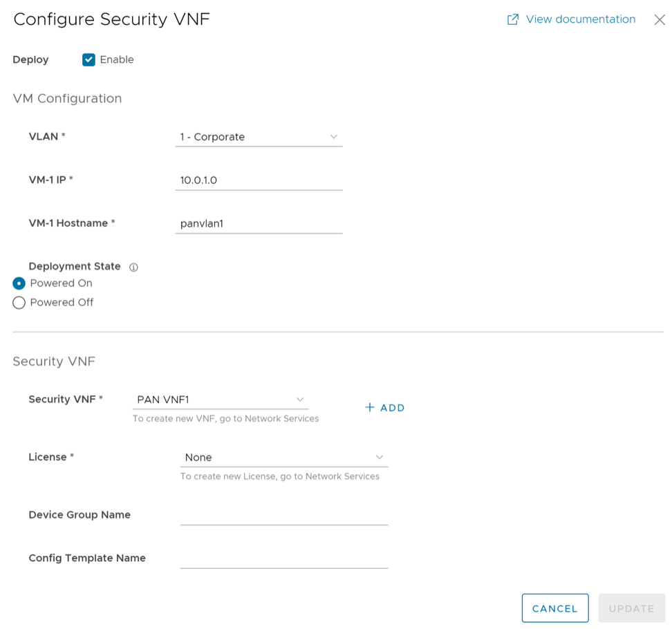Open the View documentation link
The image size is (672, 629).
click(580, 19)
